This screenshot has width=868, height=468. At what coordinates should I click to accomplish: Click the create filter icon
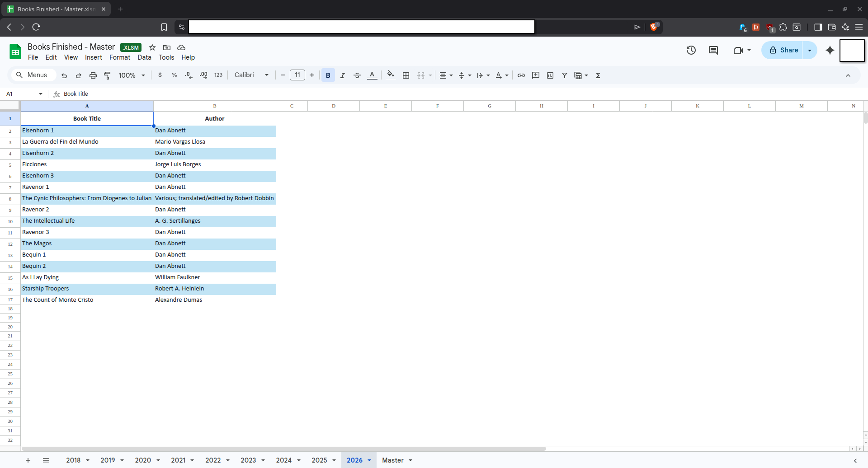[565, 75]
